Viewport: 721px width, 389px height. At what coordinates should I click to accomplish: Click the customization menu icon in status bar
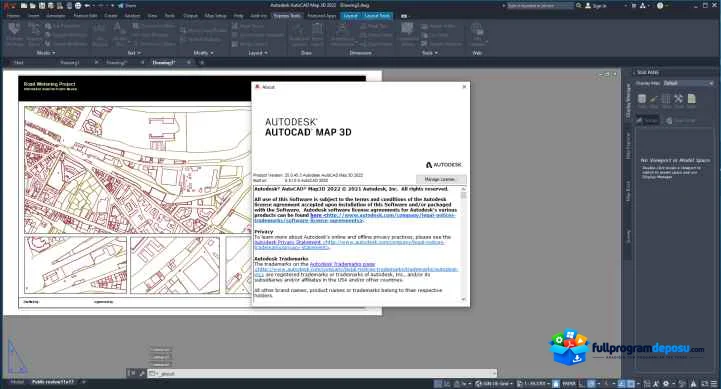714,383
